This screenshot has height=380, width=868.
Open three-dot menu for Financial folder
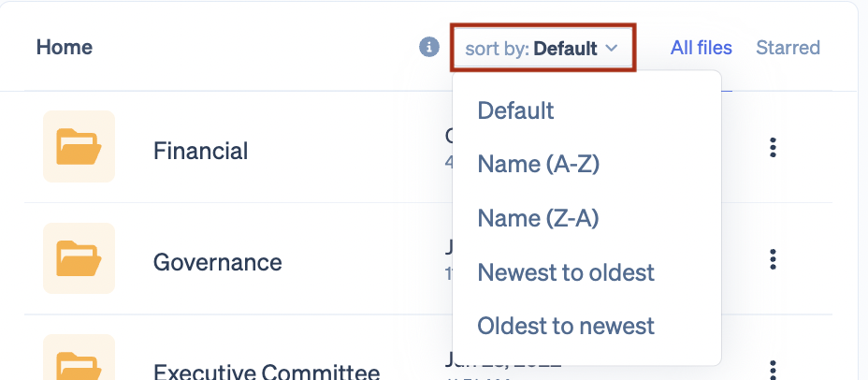[773, 147]
